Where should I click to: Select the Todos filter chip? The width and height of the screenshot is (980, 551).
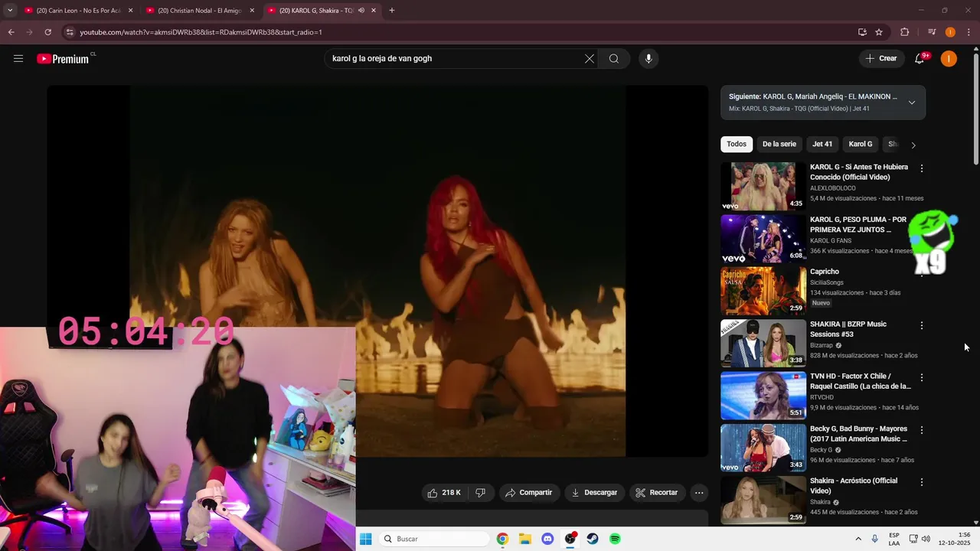tap(737, 144)
